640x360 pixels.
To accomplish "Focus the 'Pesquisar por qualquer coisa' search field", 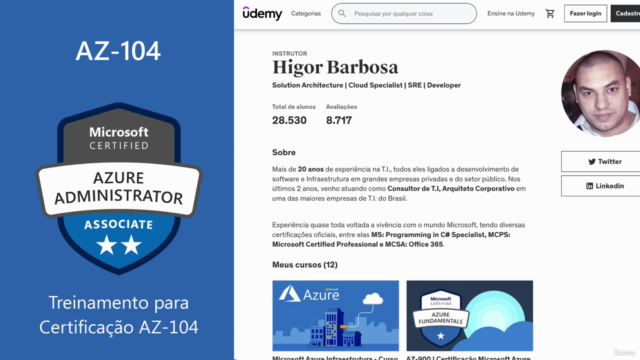I will 404,13.
